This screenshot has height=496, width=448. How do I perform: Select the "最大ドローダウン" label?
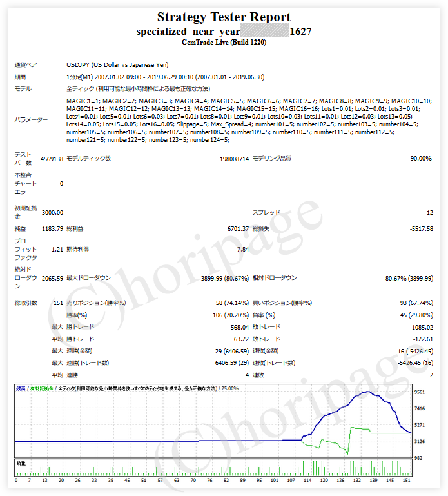pyautogui.click(x=88, y=278)
